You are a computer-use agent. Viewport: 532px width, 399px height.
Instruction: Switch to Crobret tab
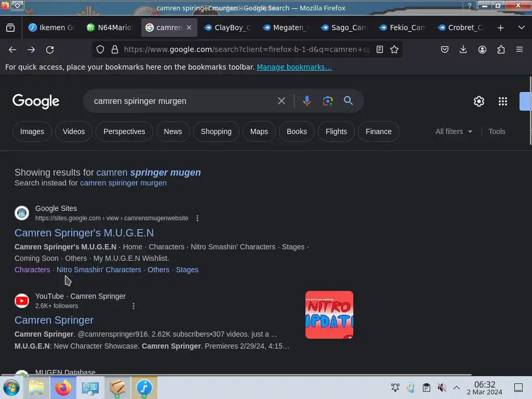[460, 28]
